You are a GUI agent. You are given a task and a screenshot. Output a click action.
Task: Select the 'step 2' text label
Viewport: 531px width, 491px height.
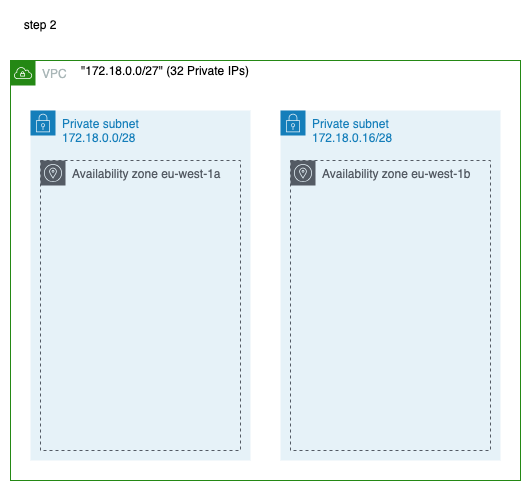click(x=40, y=25)
